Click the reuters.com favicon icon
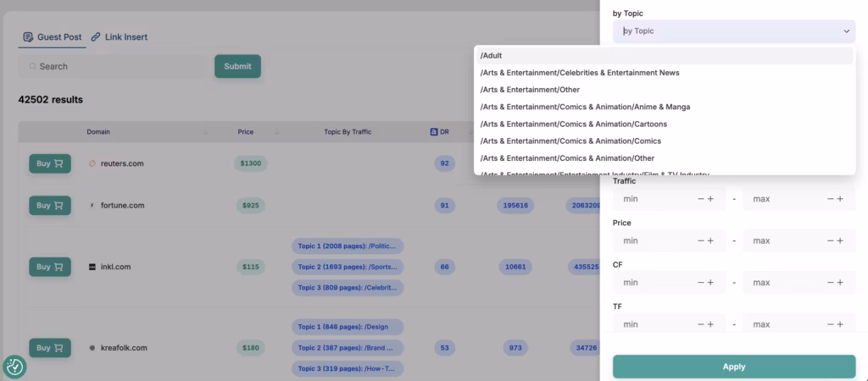This screenshot has width=868, height=381. 92,163
